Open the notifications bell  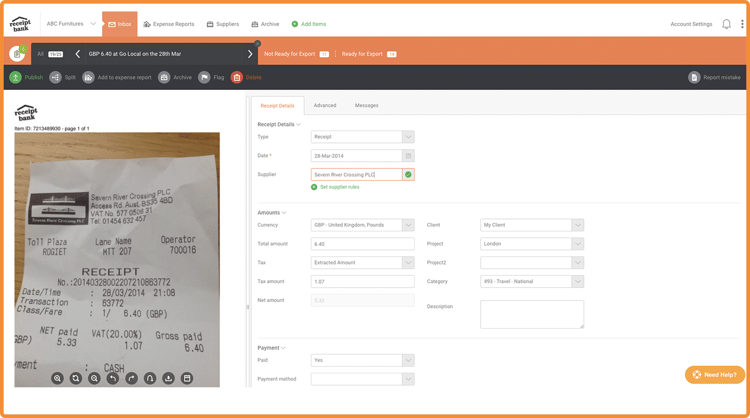(726, 24)
